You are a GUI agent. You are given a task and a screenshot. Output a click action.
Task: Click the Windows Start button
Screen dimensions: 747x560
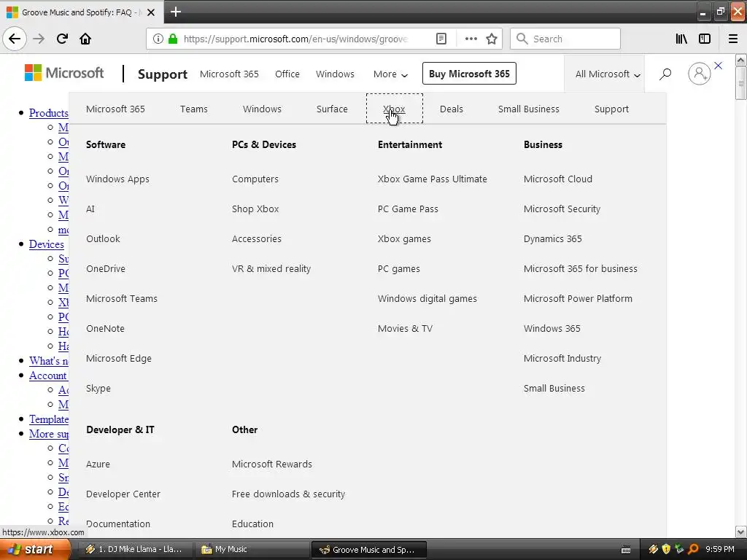tap(34, 549)
